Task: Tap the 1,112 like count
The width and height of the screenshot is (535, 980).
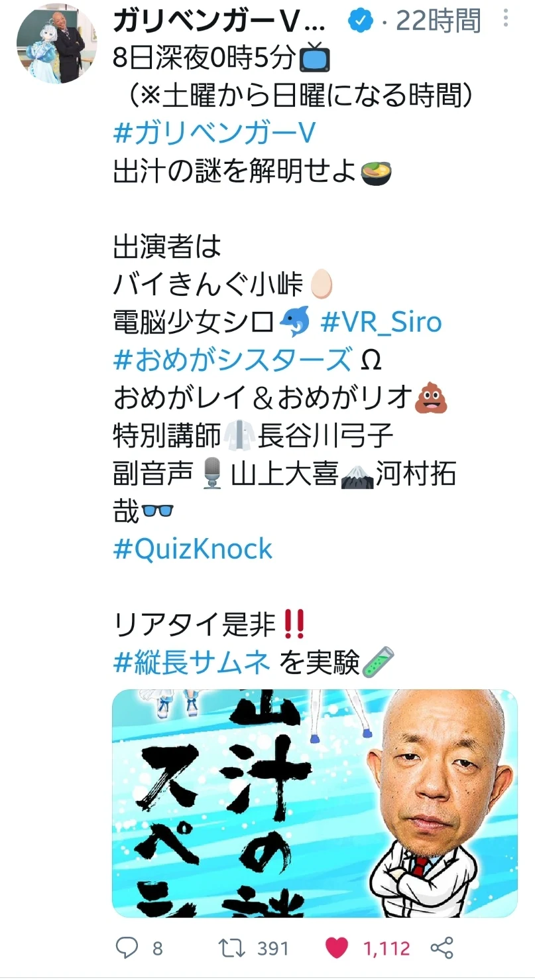Action: coord(386,949)
